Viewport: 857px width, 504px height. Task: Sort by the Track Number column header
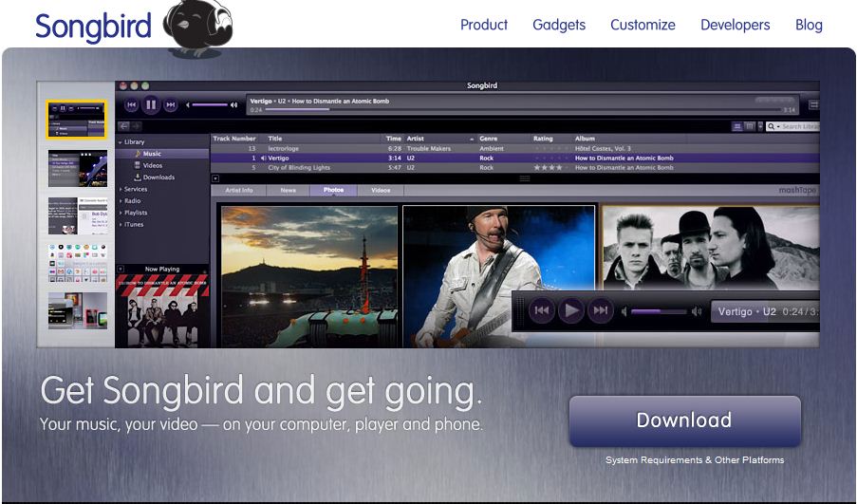[x=234, y=139]
